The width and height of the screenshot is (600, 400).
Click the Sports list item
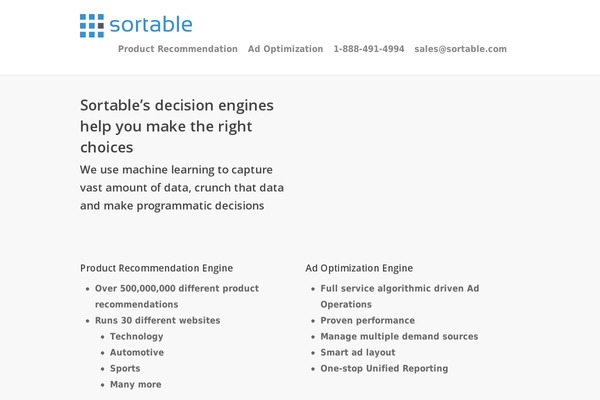click(x=125, y=369)
